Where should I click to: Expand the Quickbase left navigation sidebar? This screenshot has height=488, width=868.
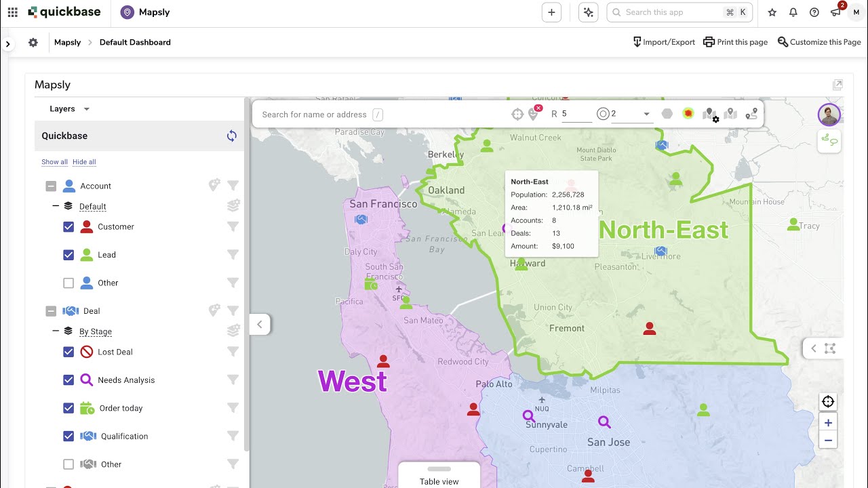pos(7,44)
